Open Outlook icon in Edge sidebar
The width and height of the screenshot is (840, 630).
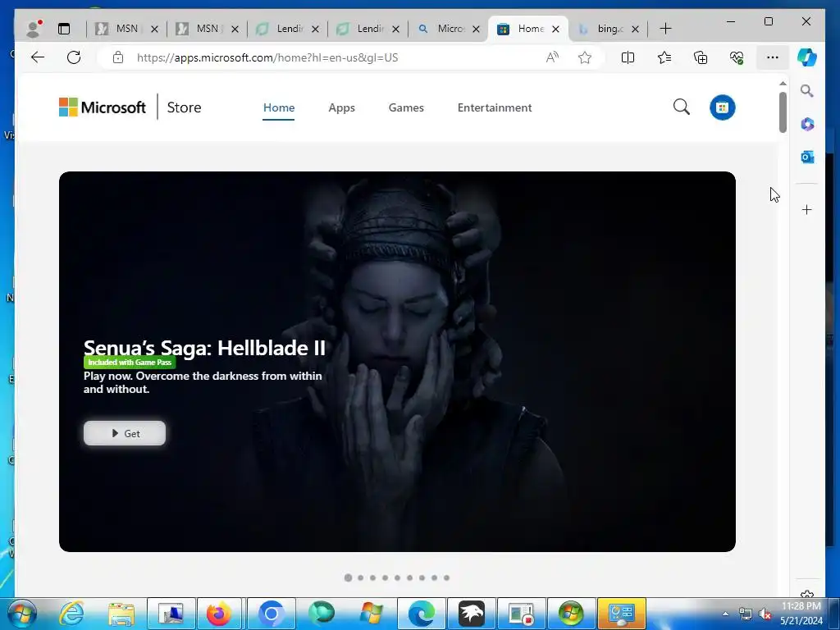coord(807,157)
